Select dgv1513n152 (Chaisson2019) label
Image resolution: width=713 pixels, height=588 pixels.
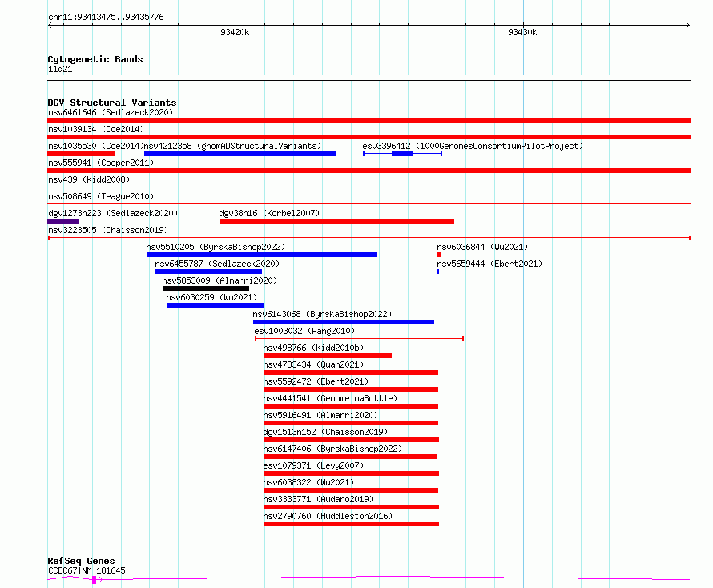325,432
